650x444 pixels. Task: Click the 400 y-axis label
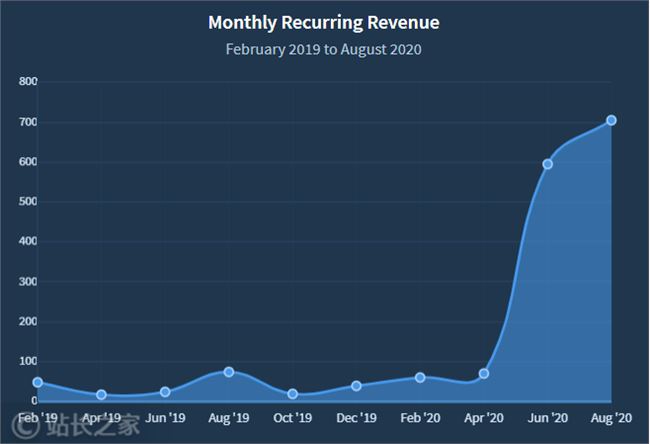coord(28,241)
